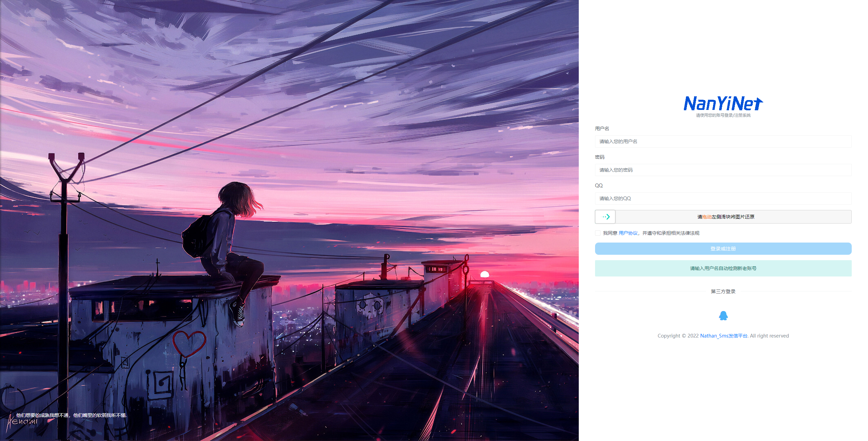Open the Nathan_Sms发信平台 footer link
Screen dimensions: 868x441
click(724, 336)
